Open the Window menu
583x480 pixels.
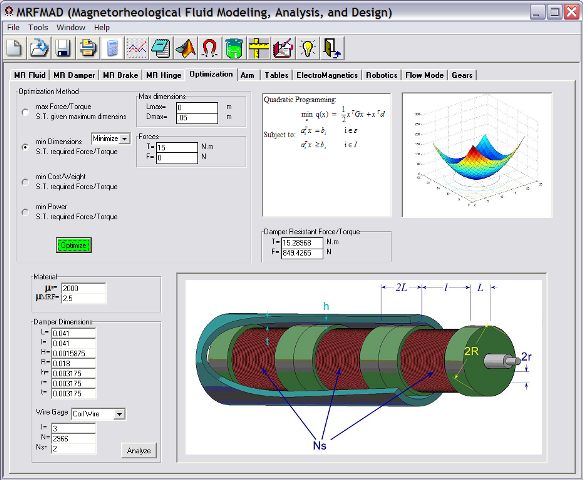71,27
